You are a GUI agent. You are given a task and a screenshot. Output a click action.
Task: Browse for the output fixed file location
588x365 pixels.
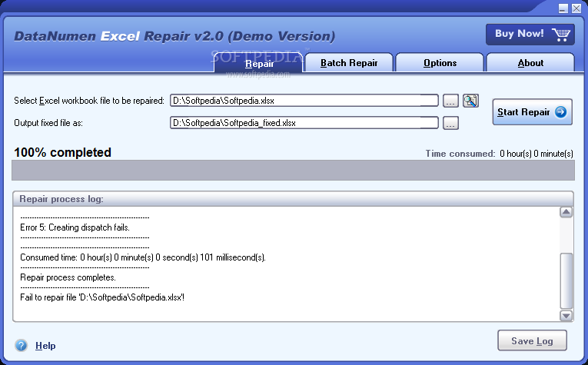450,123
